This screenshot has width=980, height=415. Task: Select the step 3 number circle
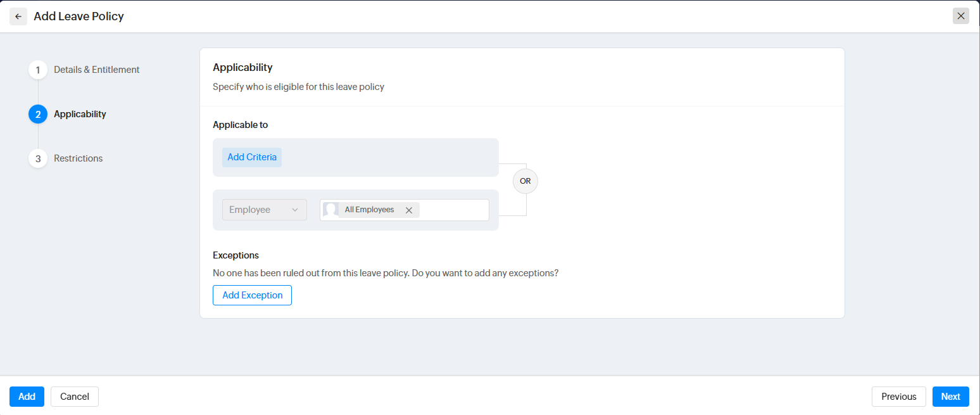coord(38,158)
